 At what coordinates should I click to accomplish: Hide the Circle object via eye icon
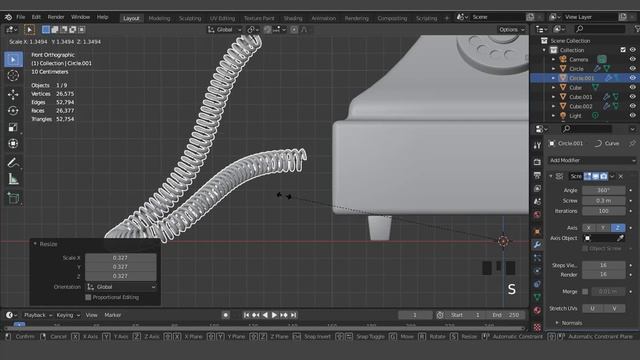[633, 69]
